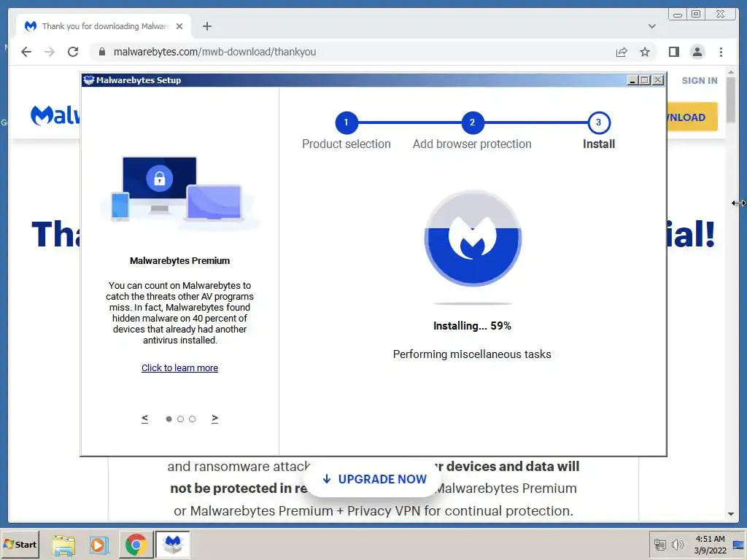Click the page scroll down arrow
The height and width of the screenshot is (560, 747).
point(731,514)
